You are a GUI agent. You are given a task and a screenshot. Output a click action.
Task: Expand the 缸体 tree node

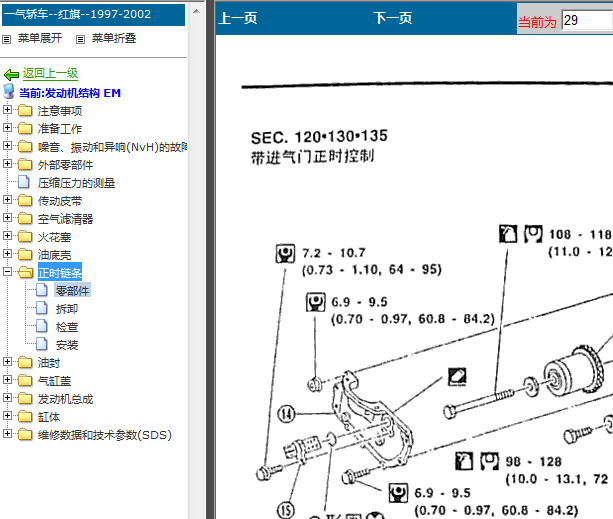[7, 415]
